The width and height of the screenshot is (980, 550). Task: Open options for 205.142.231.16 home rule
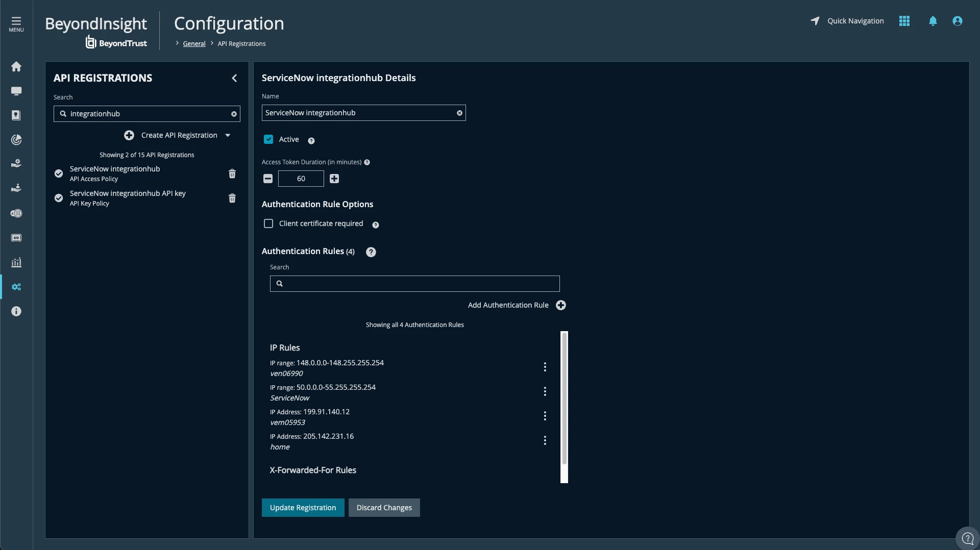coord(545,440)
